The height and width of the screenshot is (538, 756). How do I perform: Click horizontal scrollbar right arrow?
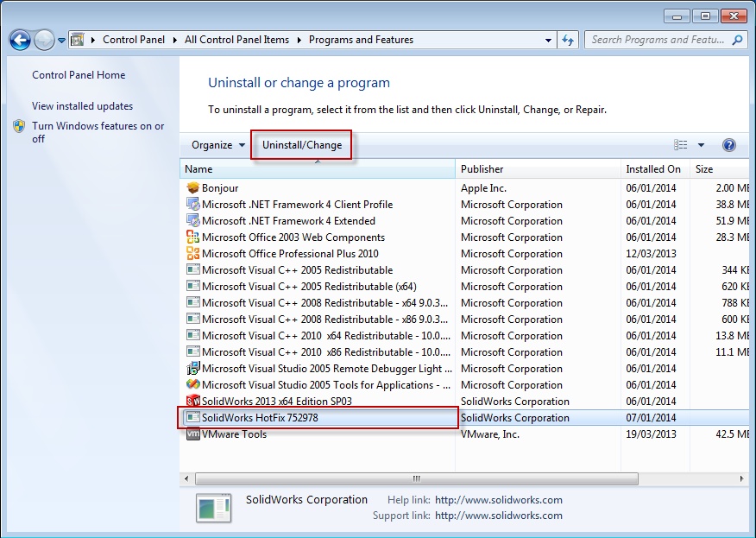(741, 478)
